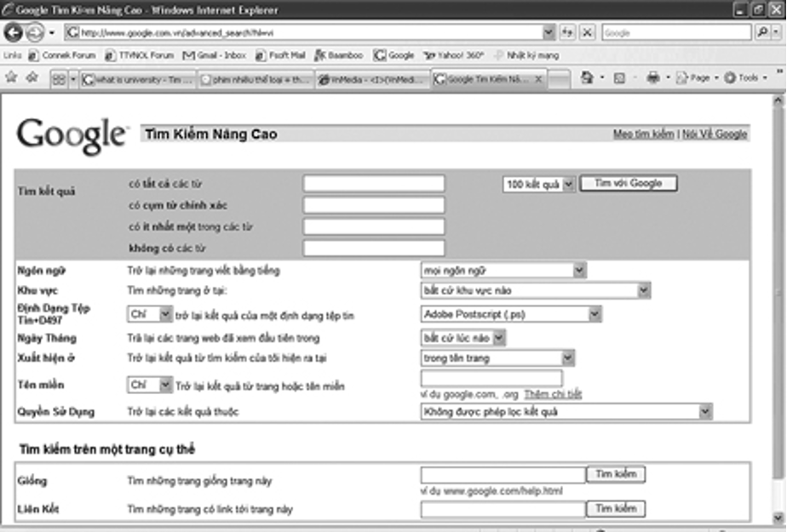Click the Print icon in command bar
787x532 pixels.
tap(652, 77)
